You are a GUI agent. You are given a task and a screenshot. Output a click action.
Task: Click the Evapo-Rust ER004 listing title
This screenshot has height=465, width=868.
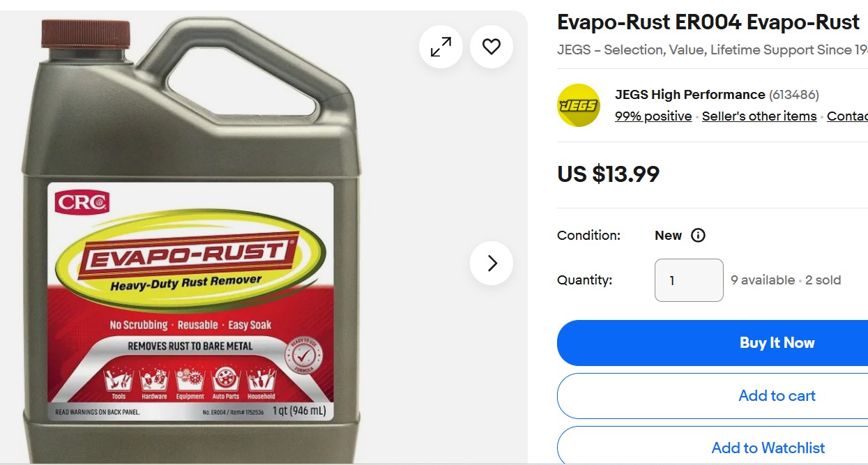tap(708, 22)
